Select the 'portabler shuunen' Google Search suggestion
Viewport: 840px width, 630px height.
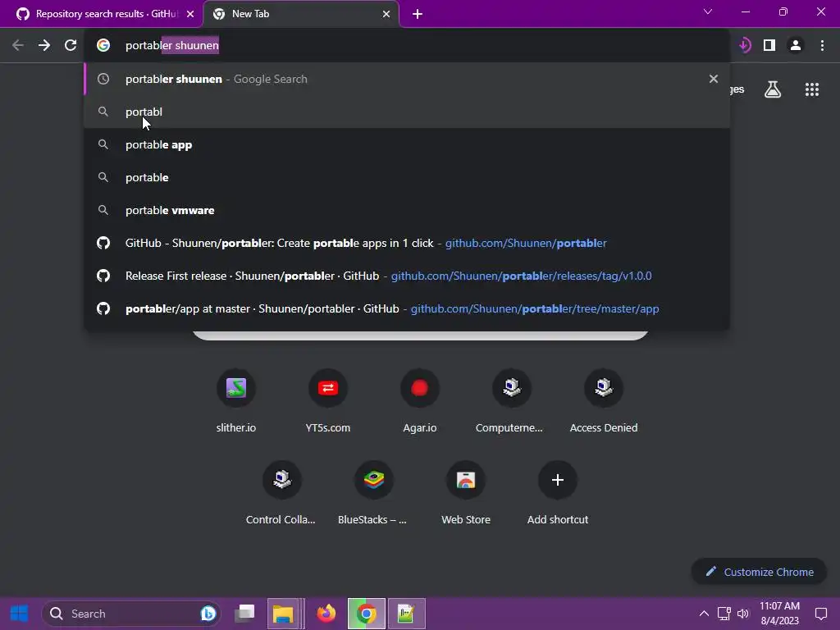click(x=407, y=79)
